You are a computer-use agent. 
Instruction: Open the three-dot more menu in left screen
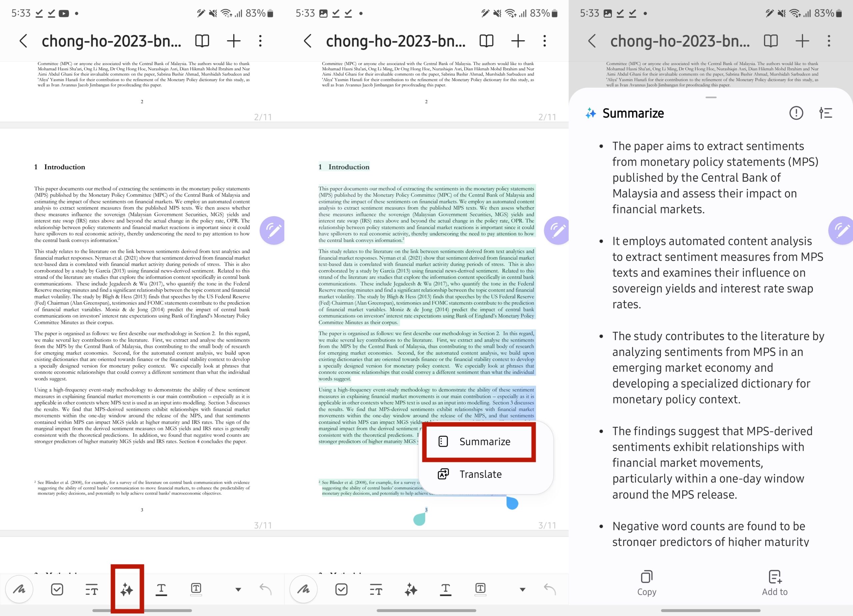pos(260,41)
